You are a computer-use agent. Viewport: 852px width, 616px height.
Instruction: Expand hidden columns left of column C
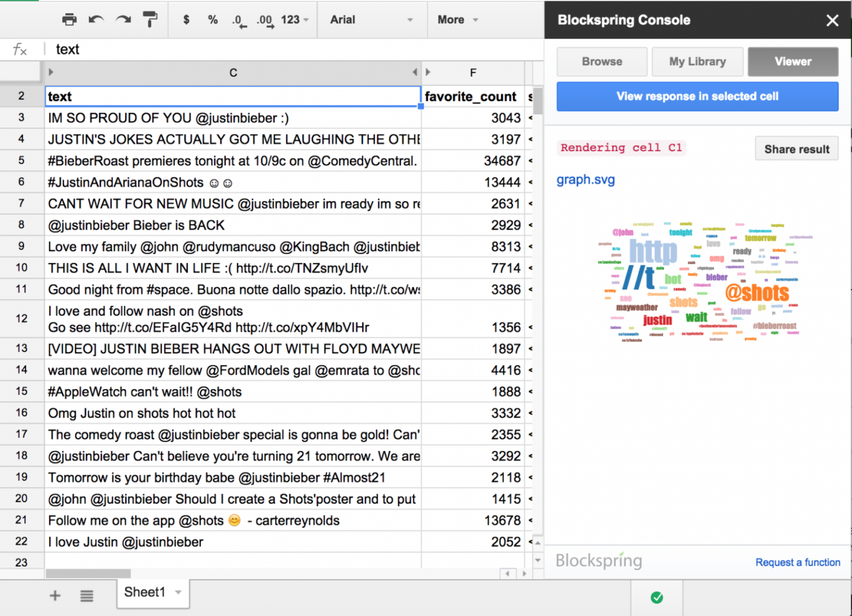(x=51, y=72)
